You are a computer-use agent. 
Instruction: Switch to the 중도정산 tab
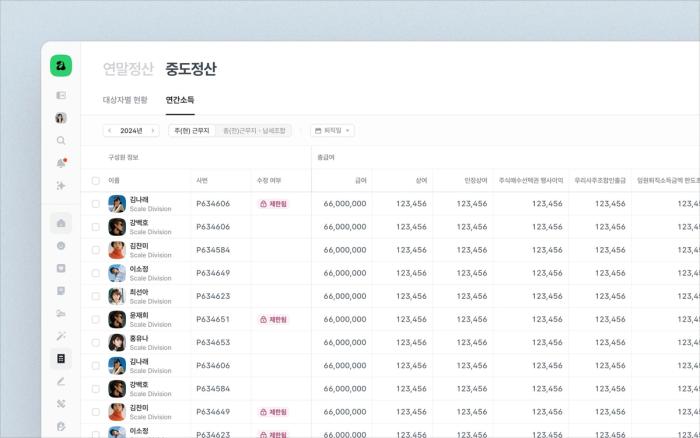[x=191, y=68]
